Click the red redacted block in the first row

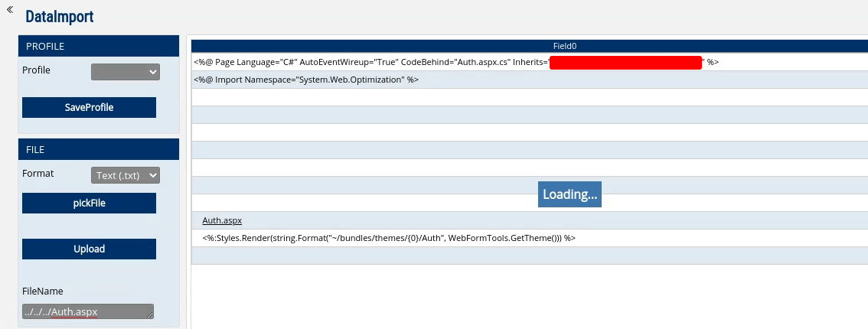click(625, 63)
